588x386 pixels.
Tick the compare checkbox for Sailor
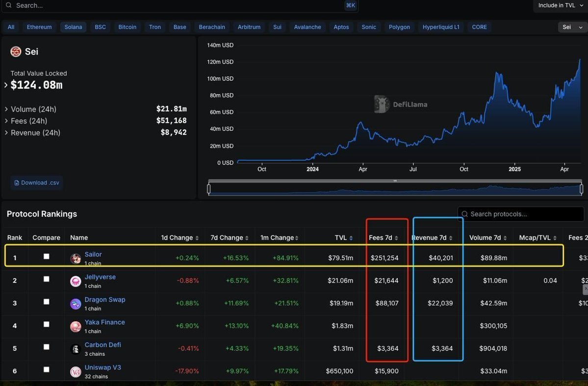tap(46, 257)
